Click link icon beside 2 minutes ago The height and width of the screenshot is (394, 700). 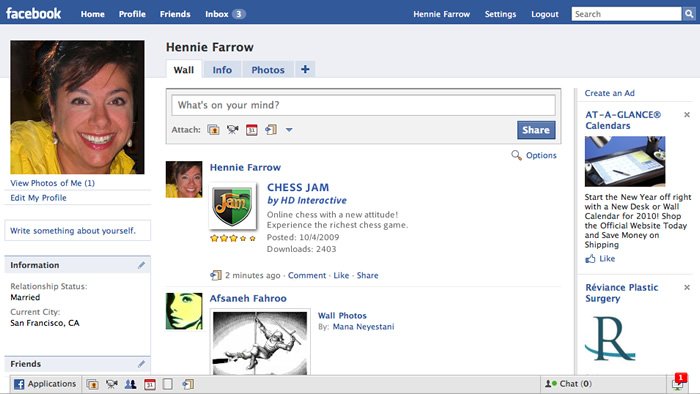[x=216, y=275]
